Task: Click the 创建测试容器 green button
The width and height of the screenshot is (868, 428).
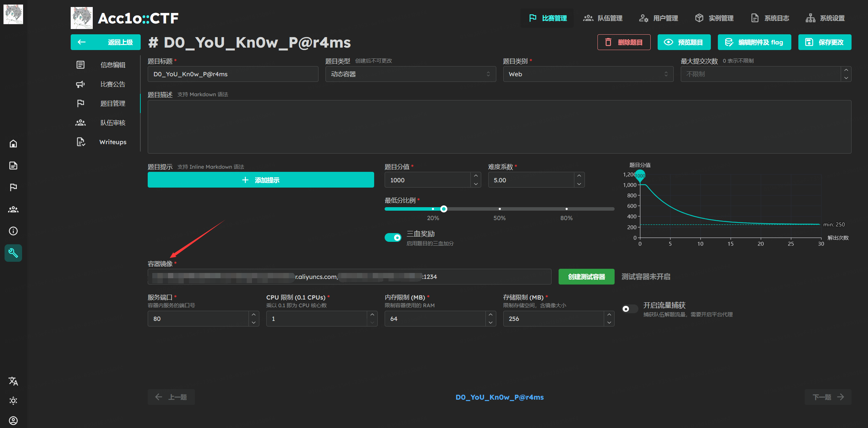Action: [x=586, y=277]
